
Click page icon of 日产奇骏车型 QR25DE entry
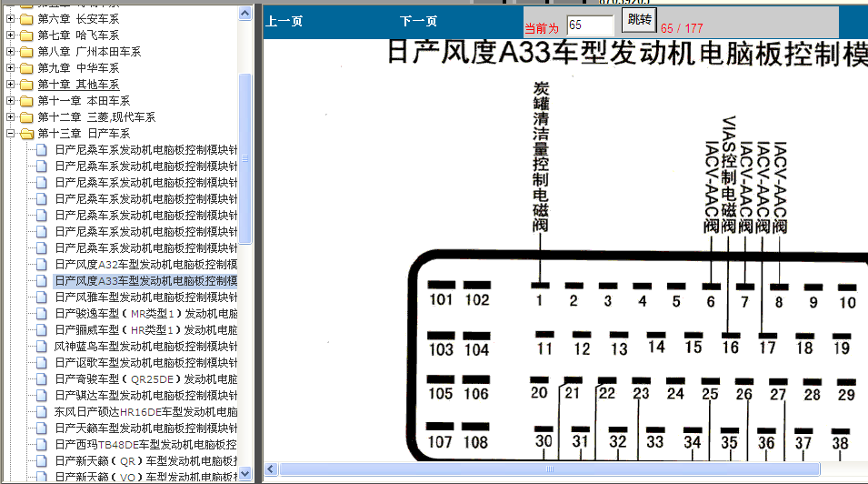(x=42, y=378)
